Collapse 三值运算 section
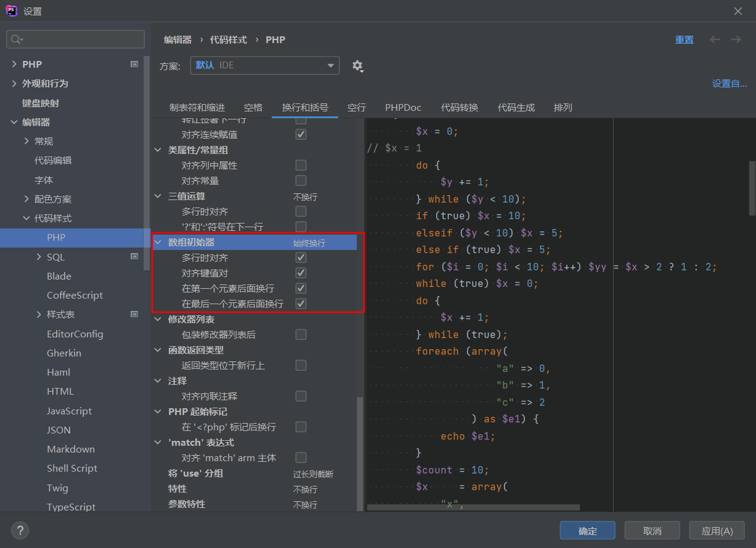The height and width of the screenshot is (548, 756). tap(159, 196)
